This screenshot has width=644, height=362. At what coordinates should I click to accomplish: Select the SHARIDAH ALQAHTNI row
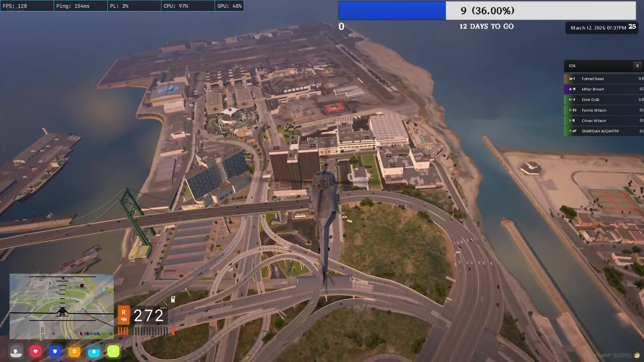[604, 131]
